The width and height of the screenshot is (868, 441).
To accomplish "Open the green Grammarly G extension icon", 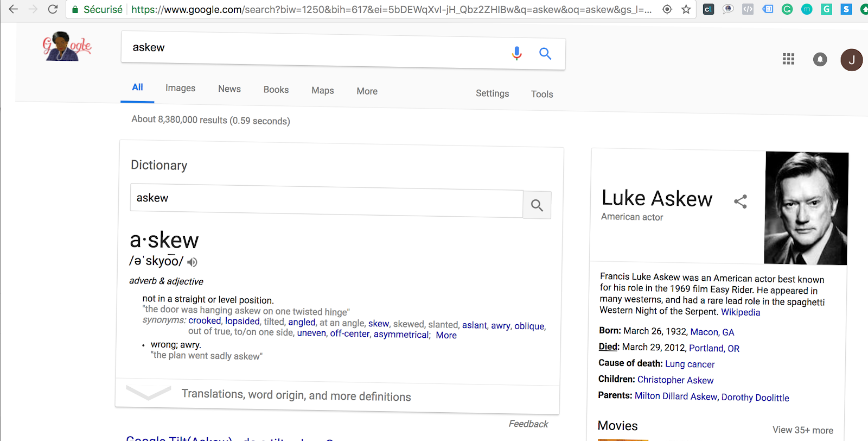I will point(787,9).
